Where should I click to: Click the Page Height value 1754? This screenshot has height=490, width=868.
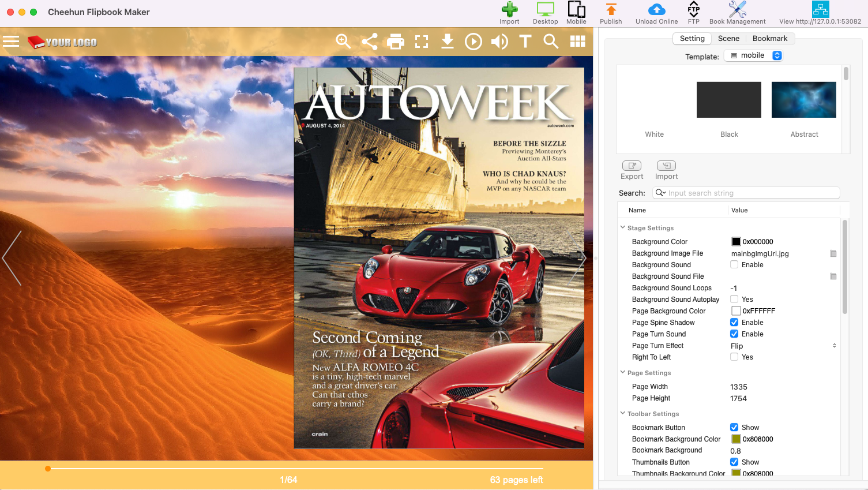(x=738, y=398)
